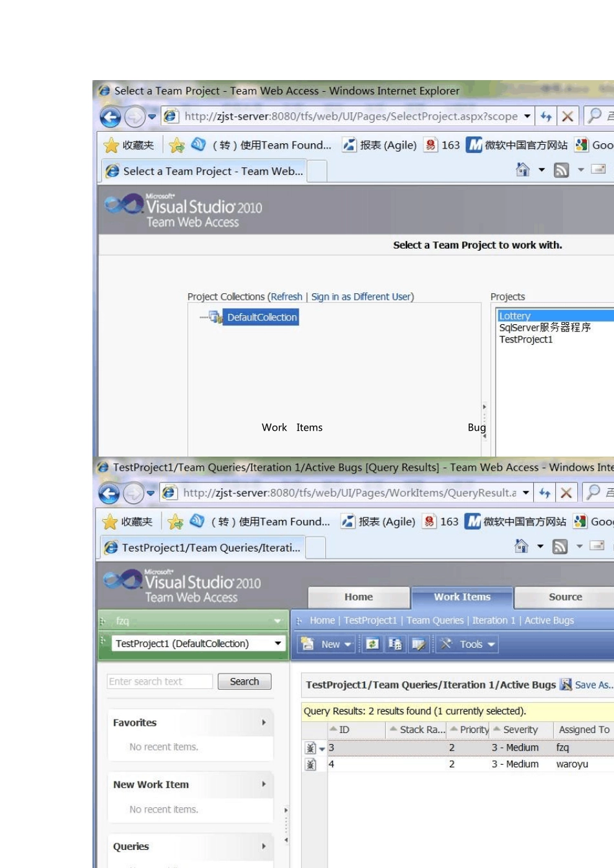Switch to the Home tab
This screenshot has width=614, height=868.
click(x=359, y=597)
